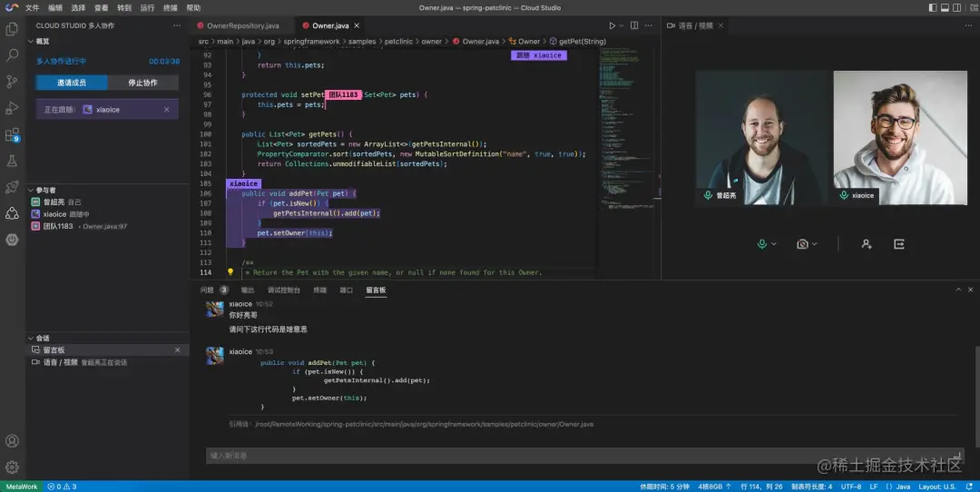Screen dimensions: 980x492
Task: Switch to 问题 panel tab
Action: click(x=207, y=290)
